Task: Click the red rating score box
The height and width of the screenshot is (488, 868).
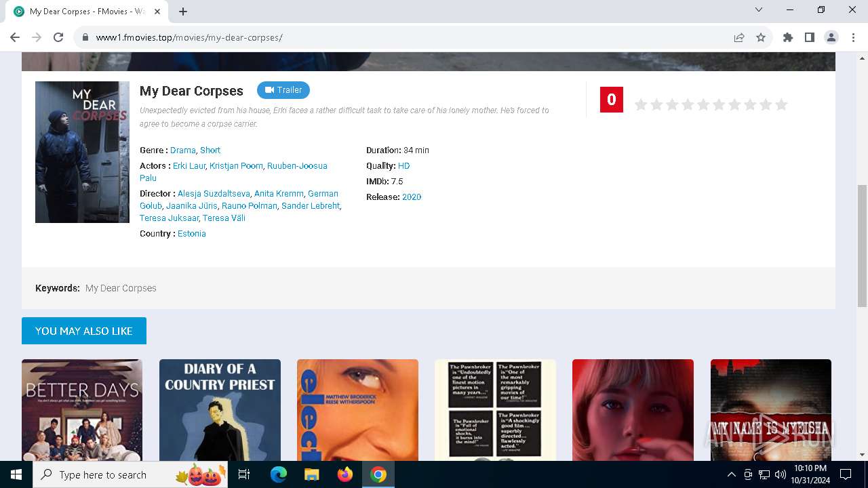Action: pyautogui.click(x=612, y=100)
